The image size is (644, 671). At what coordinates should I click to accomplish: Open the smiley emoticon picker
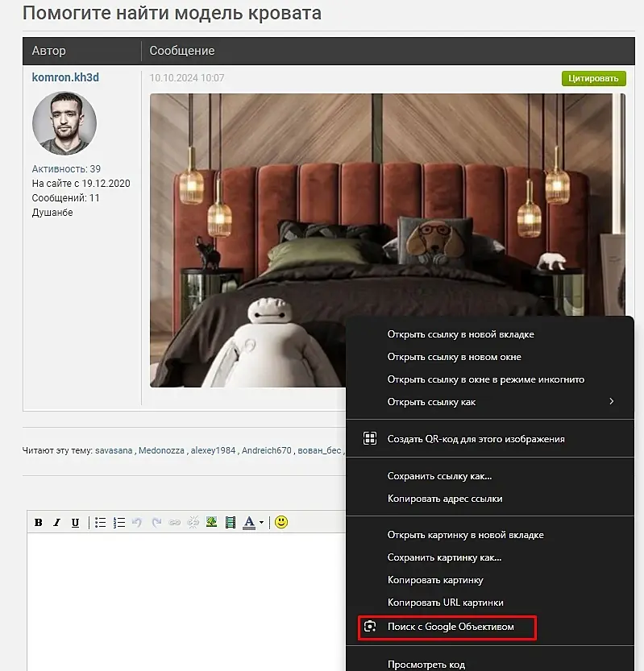coord(281,522)
